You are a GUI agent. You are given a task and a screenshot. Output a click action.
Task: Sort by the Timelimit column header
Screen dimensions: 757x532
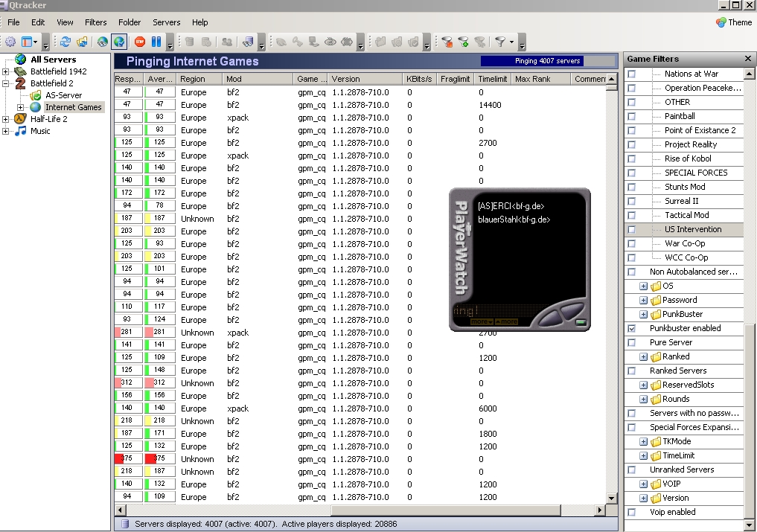coord(493,79)
